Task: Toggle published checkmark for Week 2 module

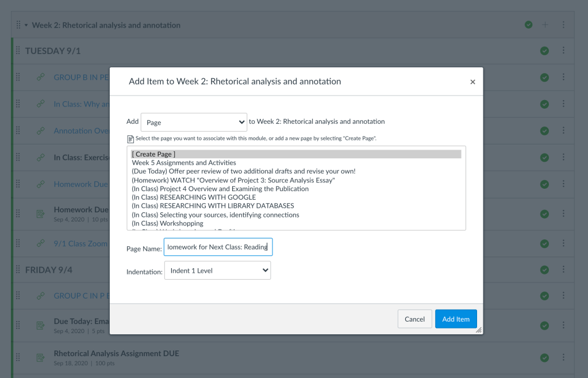Action: 528,25
